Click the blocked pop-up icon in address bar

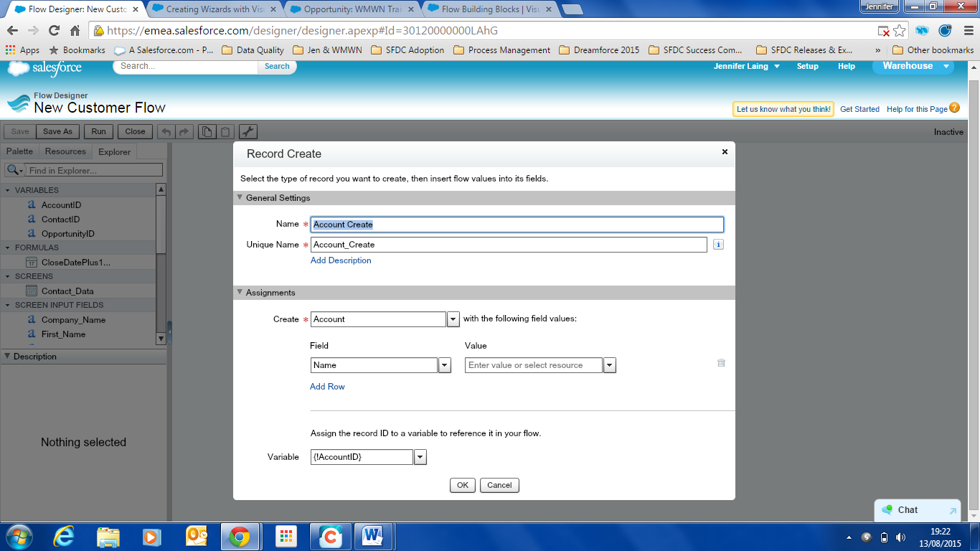tap(884, 31)
